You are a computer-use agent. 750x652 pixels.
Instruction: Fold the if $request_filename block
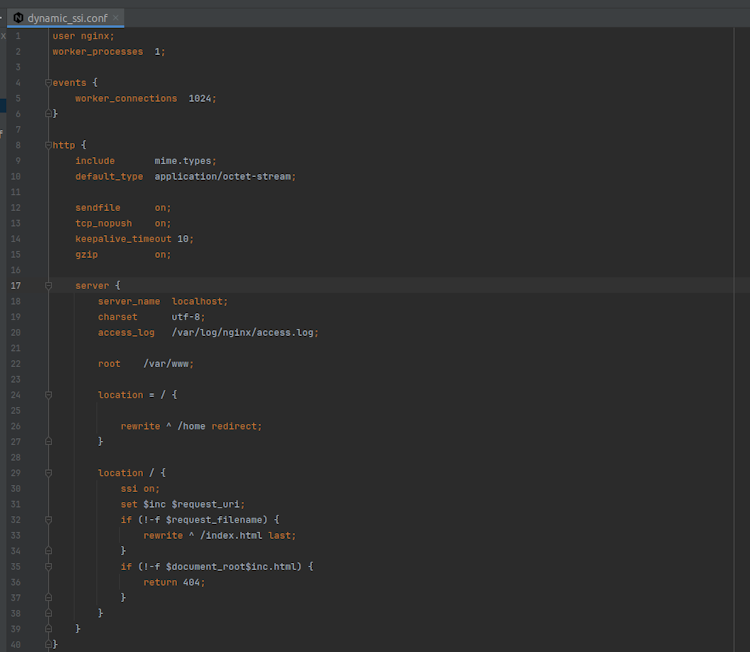[48, 520]
